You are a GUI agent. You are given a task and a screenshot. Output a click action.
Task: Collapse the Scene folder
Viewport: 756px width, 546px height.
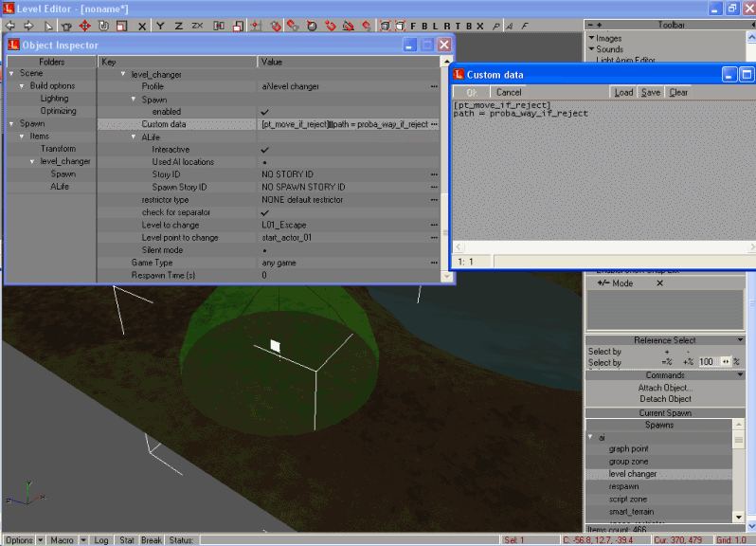pos(11,73)
